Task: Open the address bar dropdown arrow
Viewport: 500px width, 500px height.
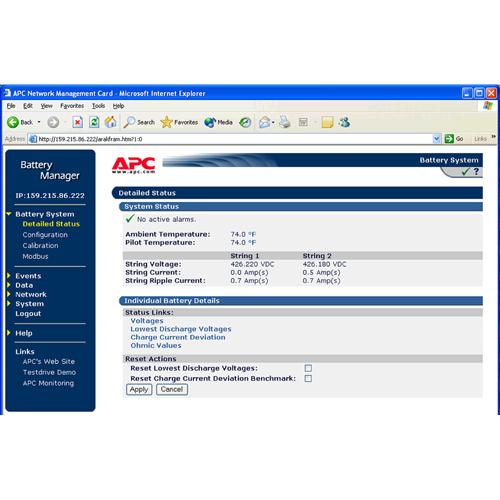Action: [437, 139]
